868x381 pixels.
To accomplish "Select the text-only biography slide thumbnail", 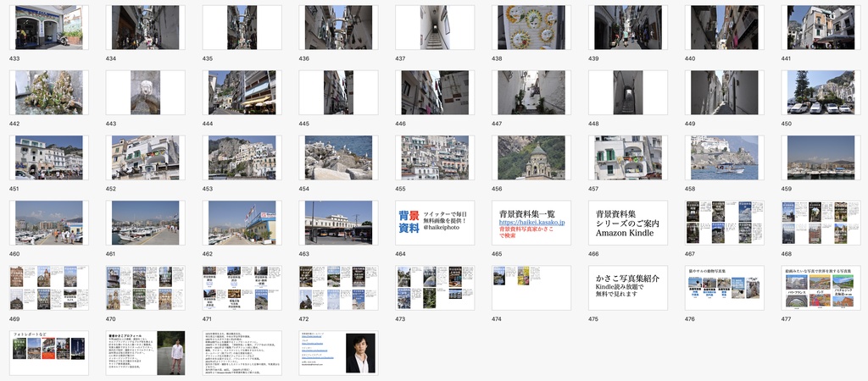I will pyautogui.click(x=242, y=353).
